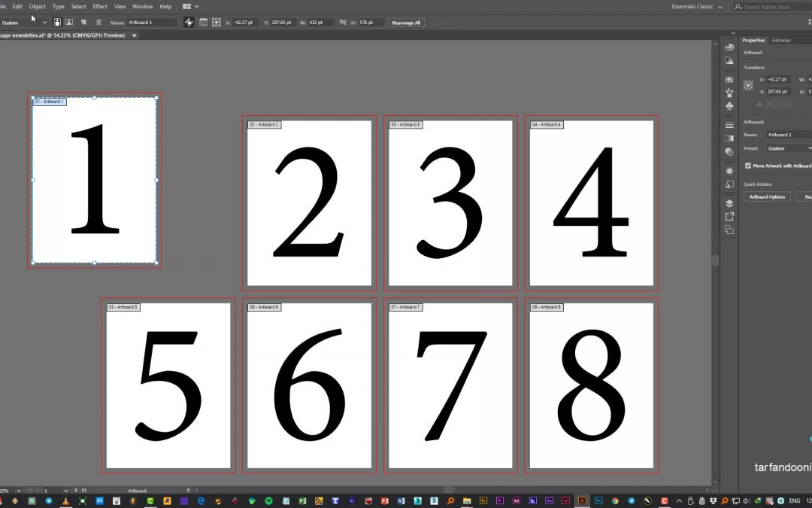Toggle Move Artwork with Artboard checkbox
812x508 pixels.
tap(748, 166)
